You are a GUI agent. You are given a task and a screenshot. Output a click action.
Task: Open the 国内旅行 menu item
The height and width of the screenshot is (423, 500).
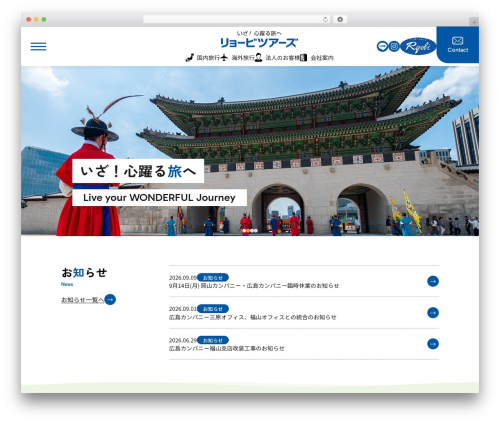tap(208, 58)
